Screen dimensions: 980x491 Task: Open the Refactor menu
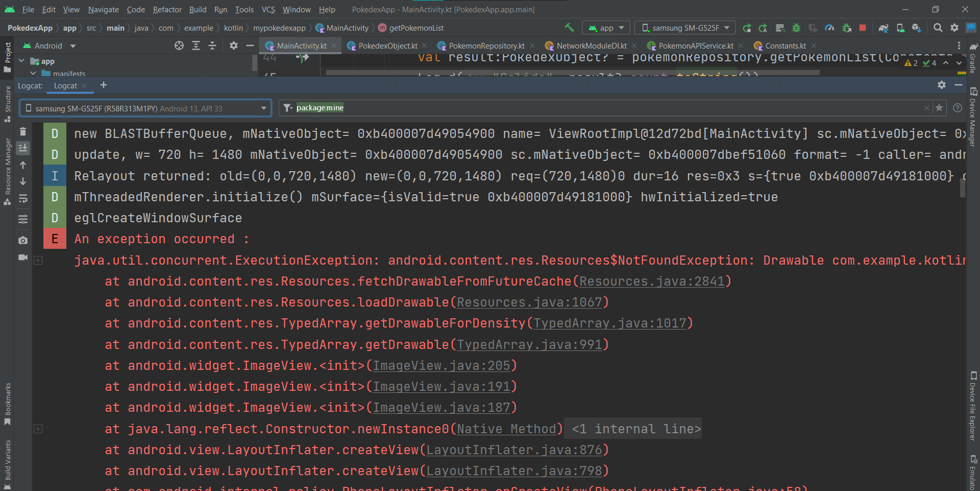pos(167,9)
